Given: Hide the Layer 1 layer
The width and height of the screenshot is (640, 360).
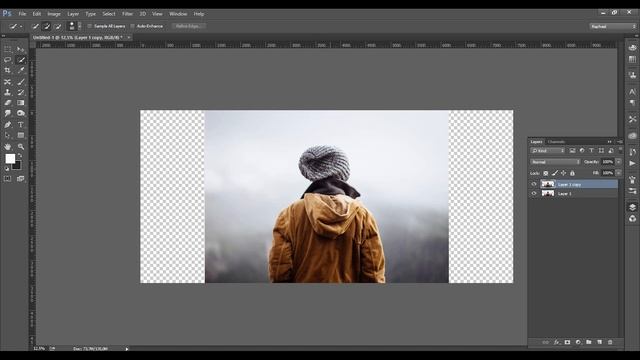Looking at the screenshot, I should pos(534,193).
